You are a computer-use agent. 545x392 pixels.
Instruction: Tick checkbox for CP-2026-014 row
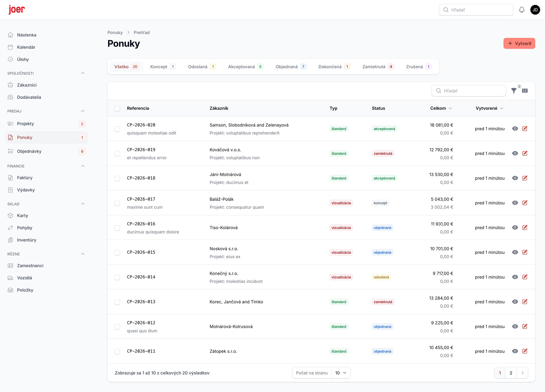117,277
